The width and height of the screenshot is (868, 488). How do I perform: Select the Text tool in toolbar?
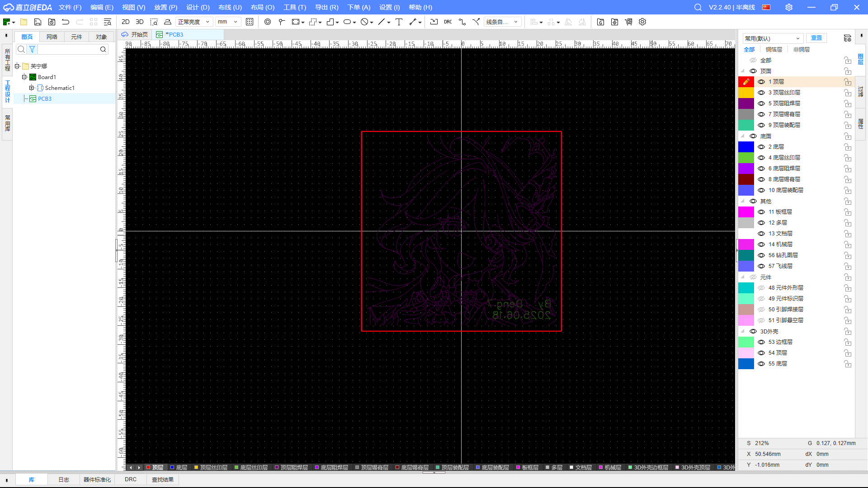[399, 22]
